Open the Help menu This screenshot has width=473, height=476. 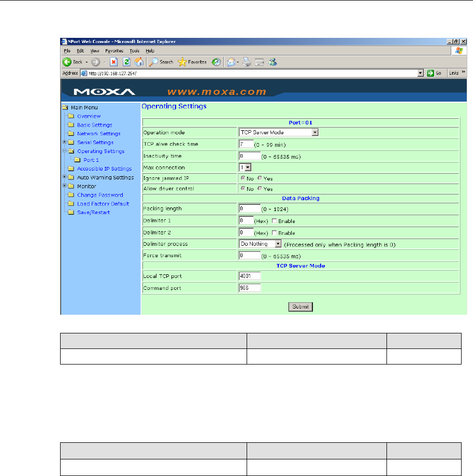150,51
